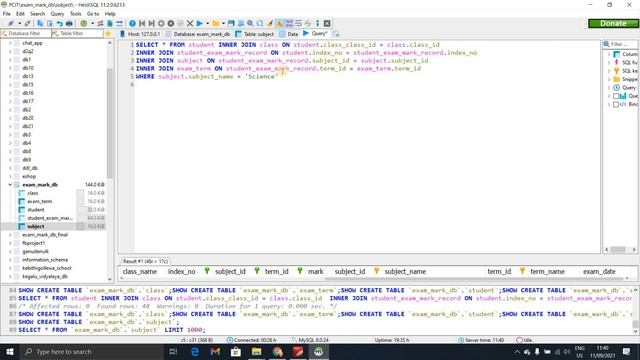Run the query with blue play icon
The height and width of the screenshot is (360, 640).
[x=200, y=23]
